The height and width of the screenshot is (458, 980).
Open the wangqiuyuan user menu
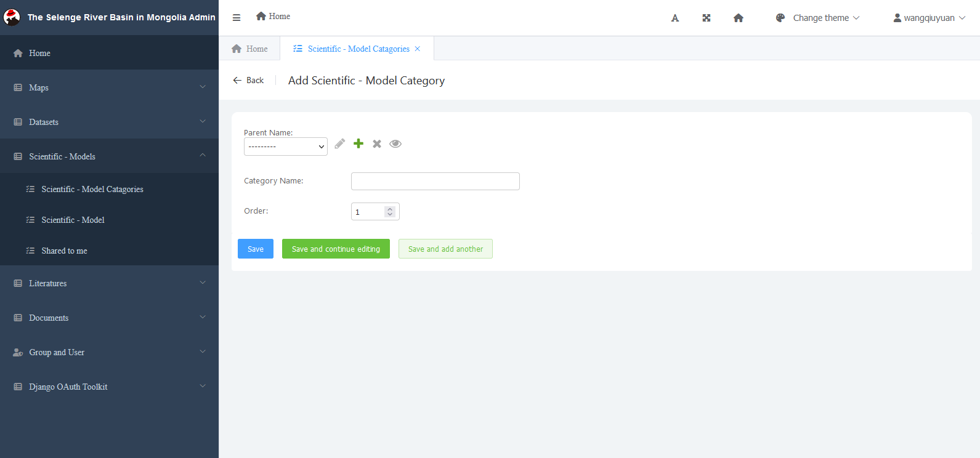click(x=929, y=18)
